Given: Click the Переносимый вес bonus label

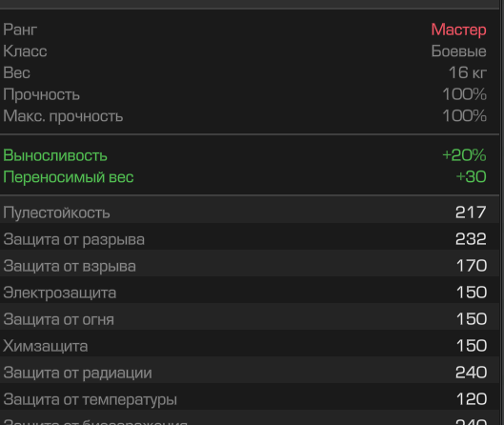Looking at the screenshot, I should tap(69, 177).
